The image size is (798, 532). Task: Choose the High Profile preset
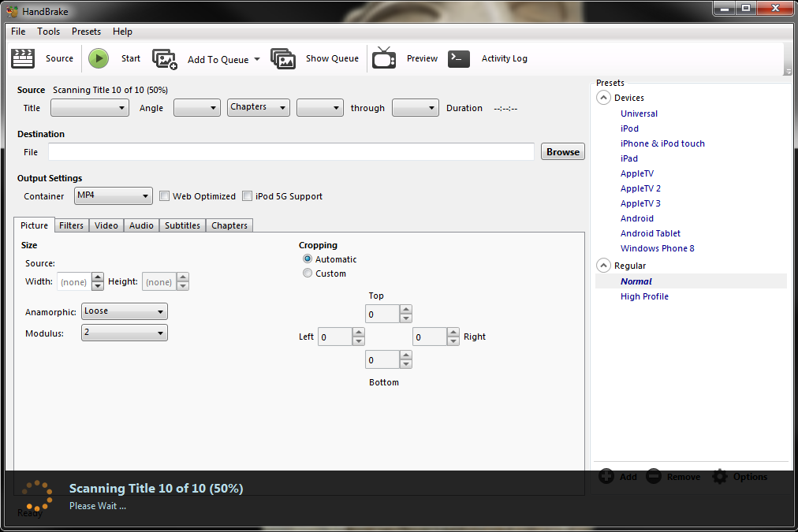(644, 296)
